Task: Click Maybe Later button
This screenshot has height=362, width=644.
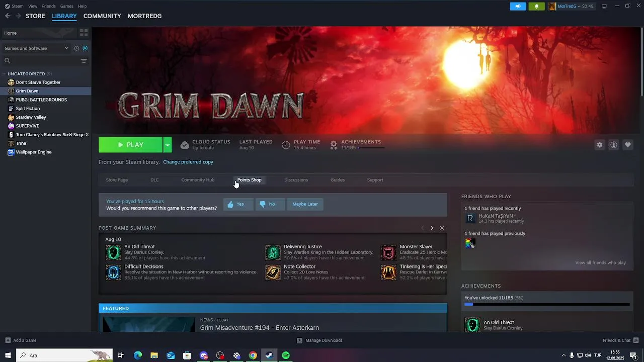Action: point(305,204)
